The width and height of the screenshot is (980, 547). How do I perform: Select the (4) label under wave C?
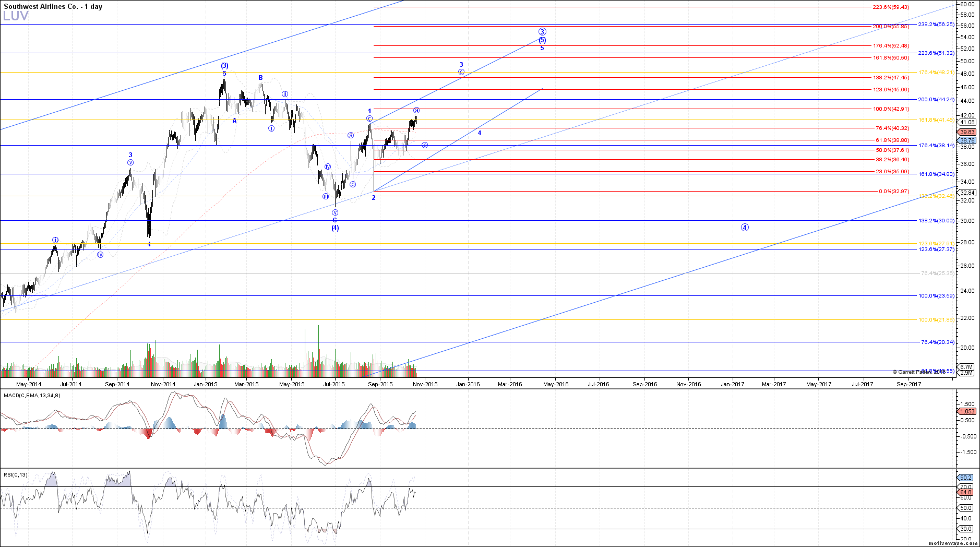click(x=335, y=228)
